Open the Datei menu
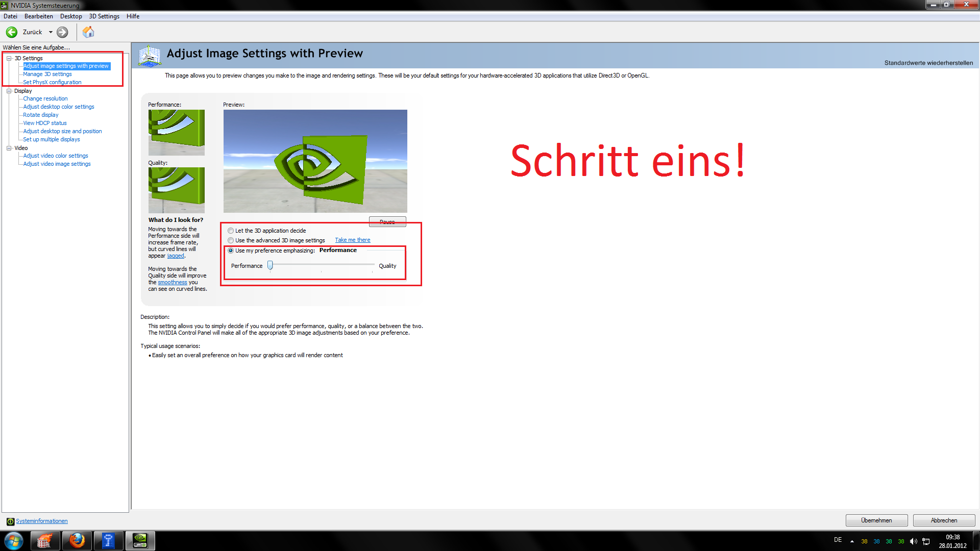The height and width of the screenshot is (551, 980). click(x=10, y=16)
